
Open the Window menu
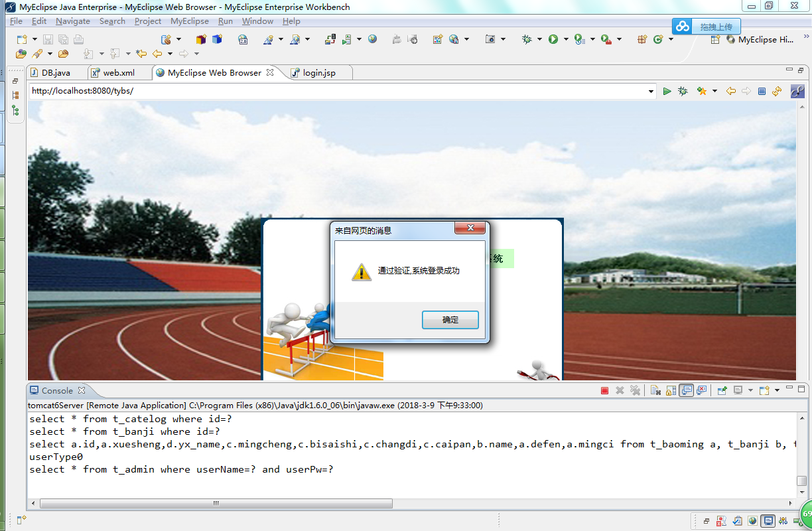pyautogui.click(x=257, y=21)
